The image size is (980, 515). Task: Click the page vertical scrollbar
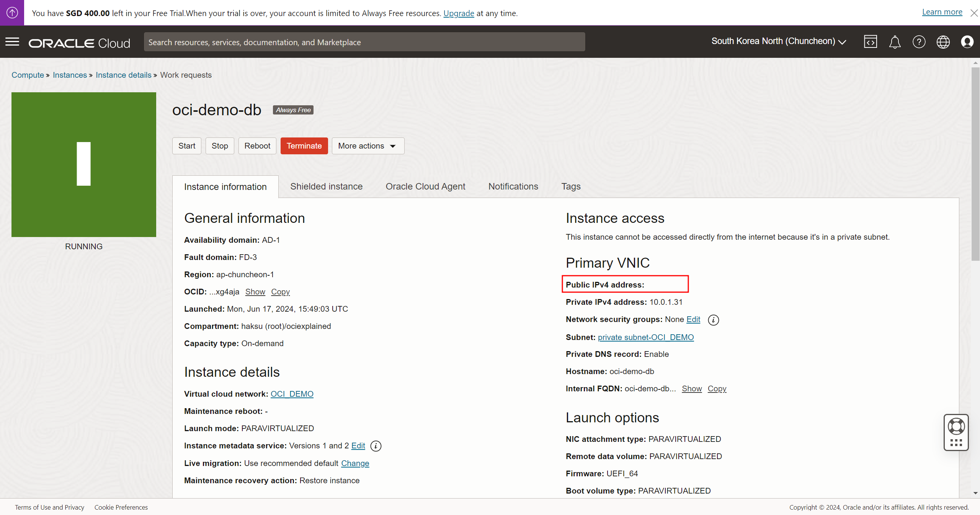coord(975,165)
